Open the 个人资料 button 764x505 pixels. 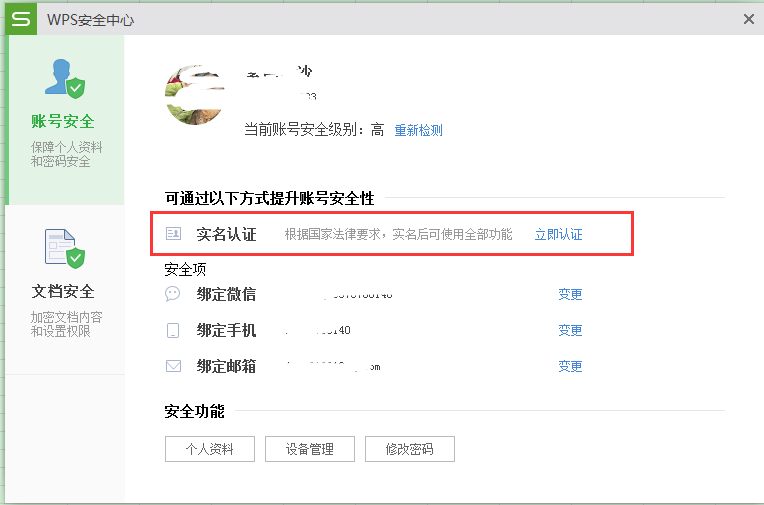click(210, 449)
